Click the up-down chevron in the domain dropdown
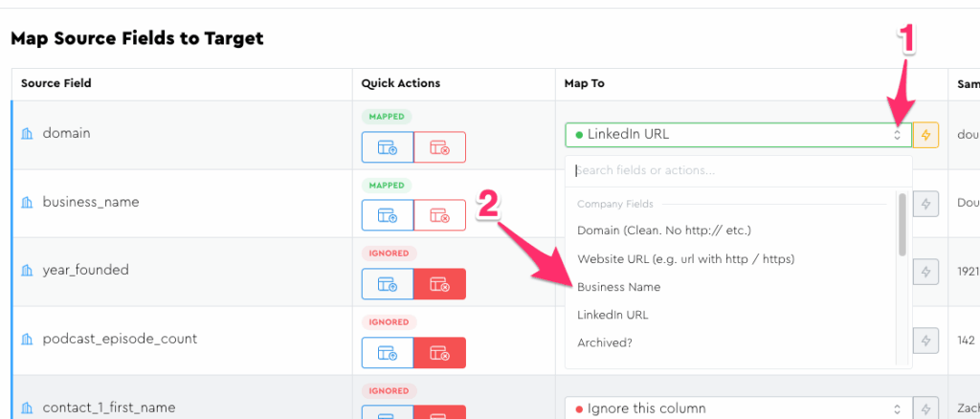Image resolution: width=980 pixels, height=419 pixels. [897, 135]
